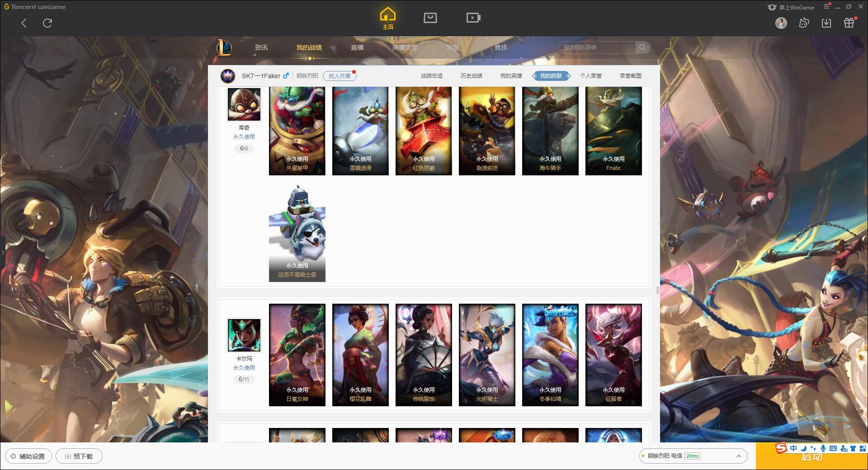Open the 雪橇速滑 skin card
The height and width of the screenshot is (470, 868).
tap(360, 131)
